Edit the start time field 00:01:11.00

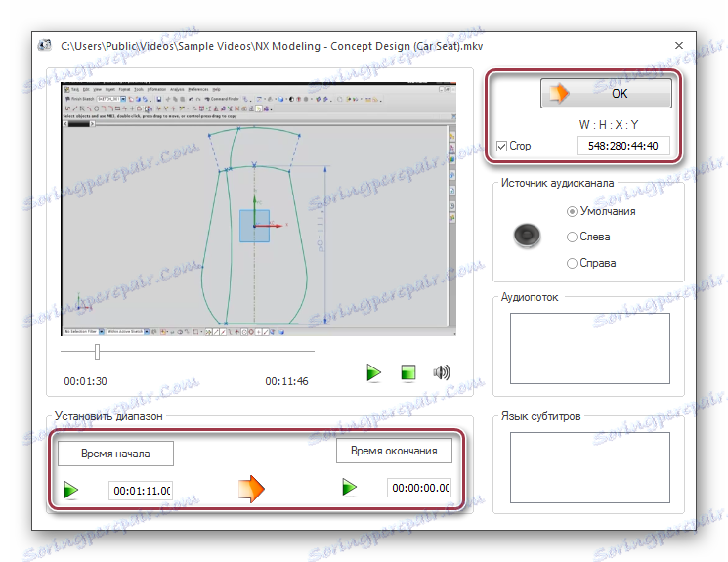[x=141, y=491]
